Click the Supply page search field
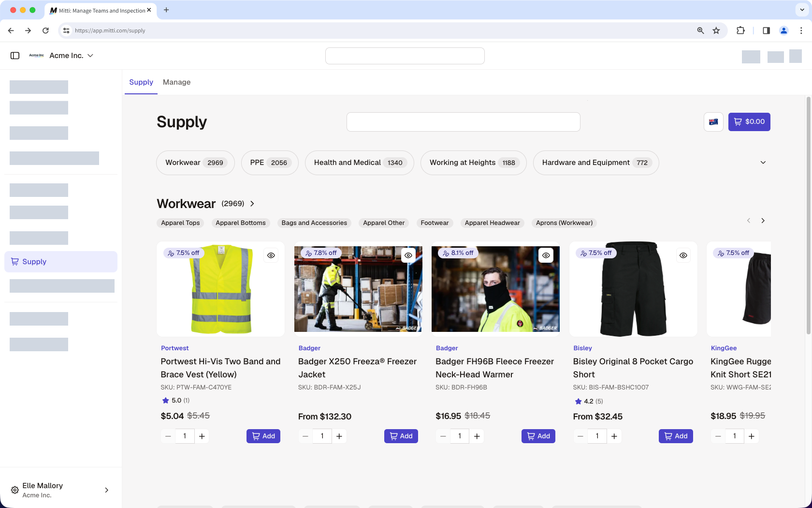Screen dimensions: 812x508 coord(463,122)
